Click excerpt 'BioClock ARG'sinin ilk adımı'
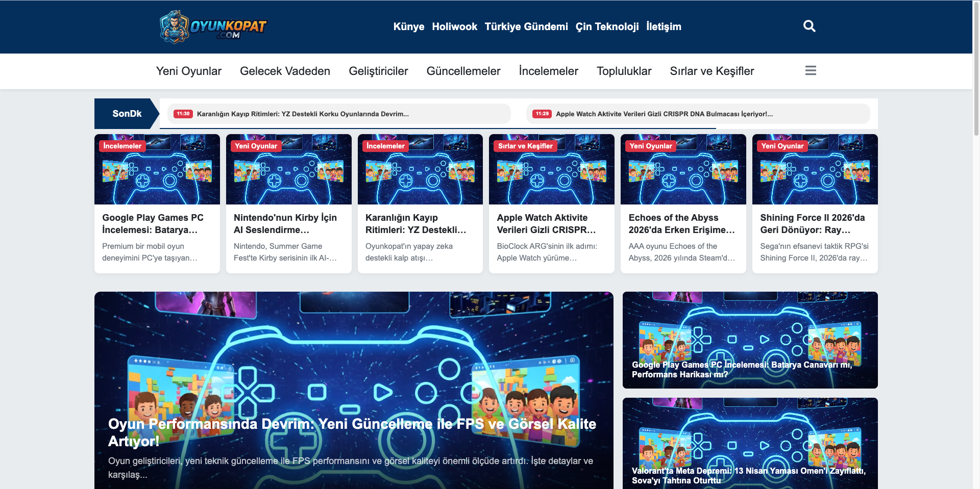Image resolution: width=980 pixels, height=489 pixels. point(547,252)
